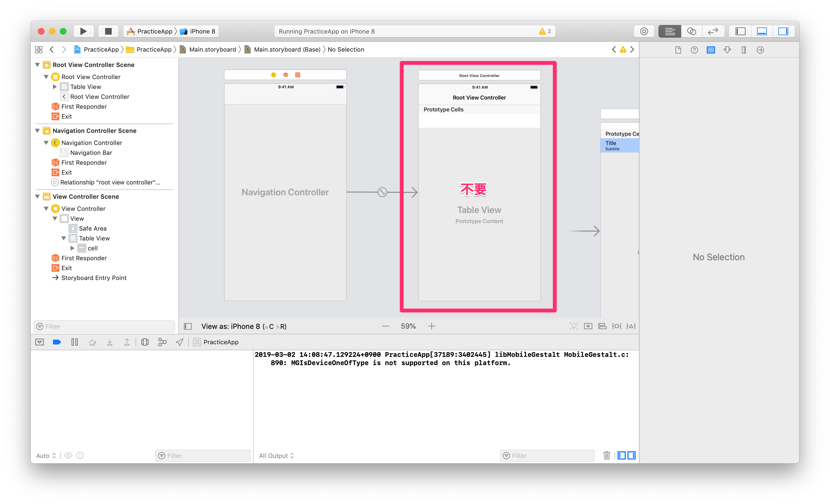The image size is (830, 504).
Task: Pause program execution in debug bar
Action: pyautogui.click(x=74, y=342)
